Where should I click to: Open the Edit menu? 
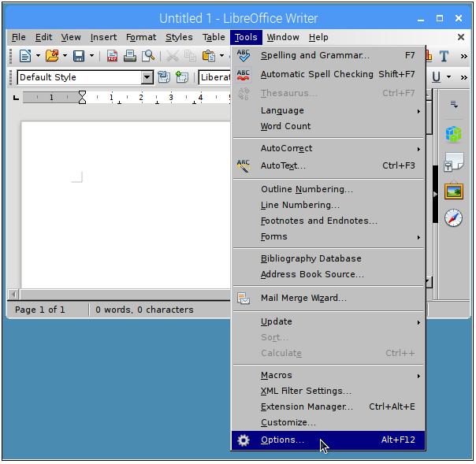pyautogui.click(x=43, y=37)
